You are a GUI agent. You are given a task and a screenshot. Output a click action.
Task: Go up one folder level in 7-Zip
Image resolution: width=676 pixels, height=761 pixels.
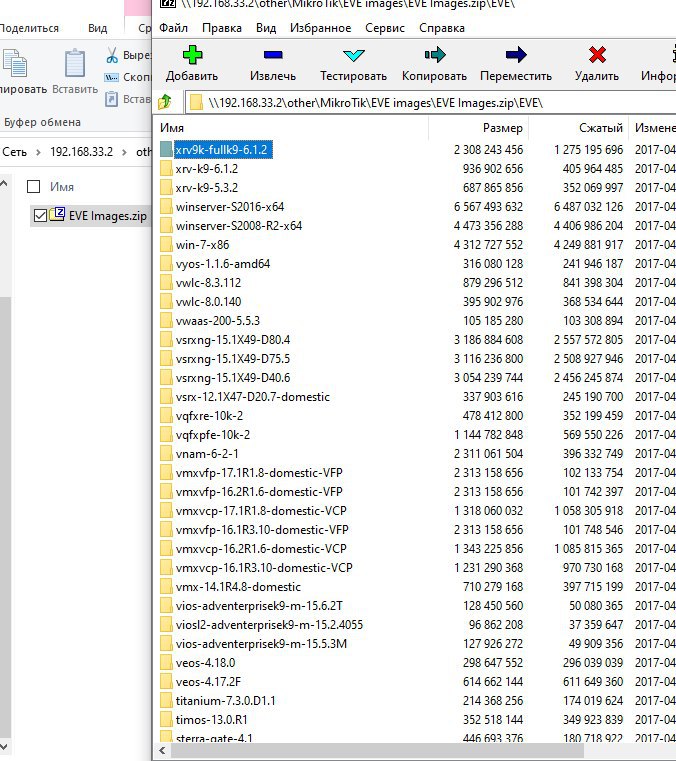tap(165, 102)
